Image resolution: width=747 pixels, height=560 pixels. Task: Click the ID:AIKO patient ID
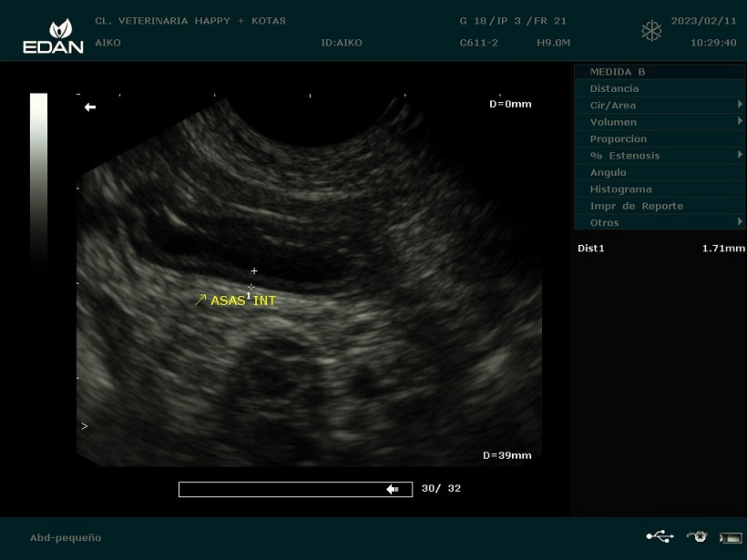coord(342,43)
